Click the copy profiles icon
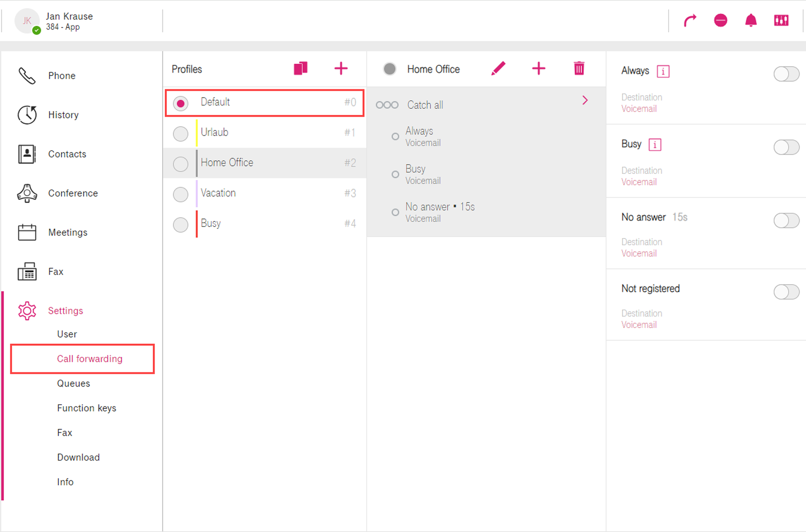The width and height of the screenshot is (806, 532). pyautogui.click(x=301, y=69)
